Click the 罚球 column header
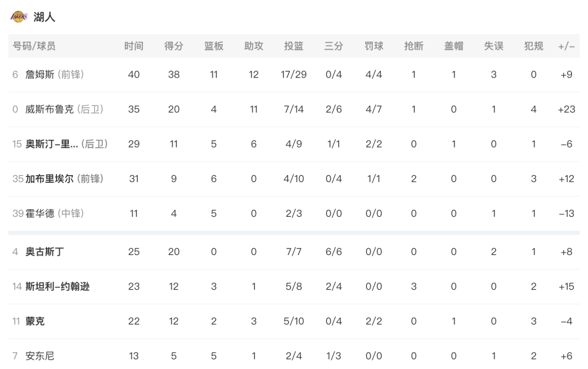588x369 pixels. [x=373, y=46]
